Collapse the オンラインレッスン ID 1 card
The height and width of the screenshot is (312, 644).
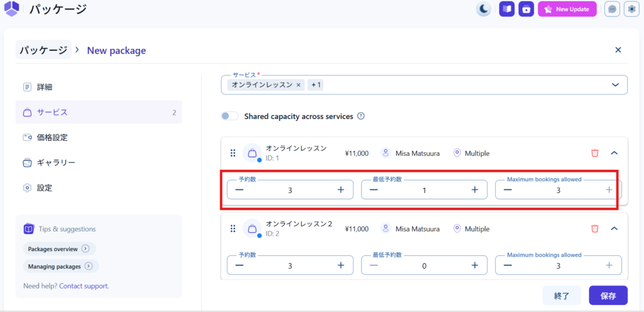click(614, 153)
